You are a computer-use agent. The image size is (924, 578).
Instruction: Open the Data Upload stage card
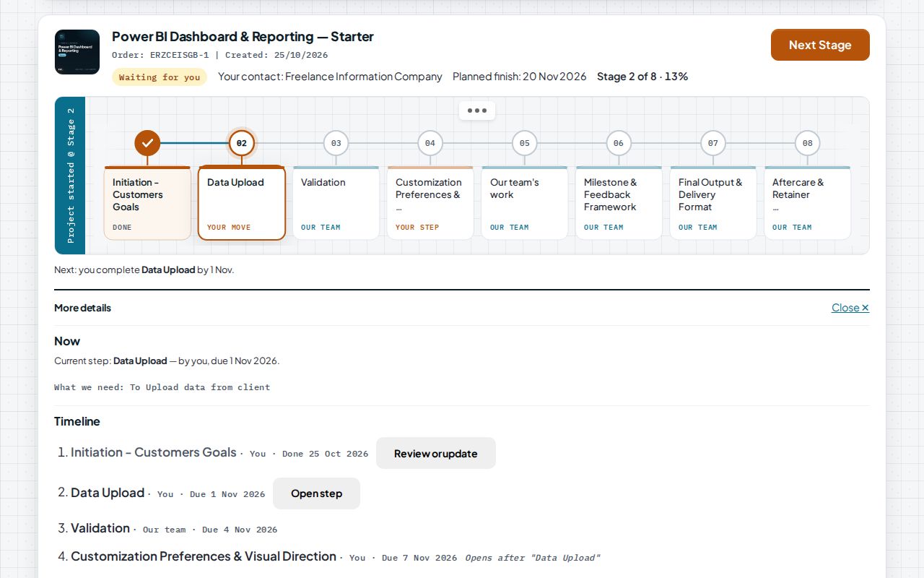[242, 203]
